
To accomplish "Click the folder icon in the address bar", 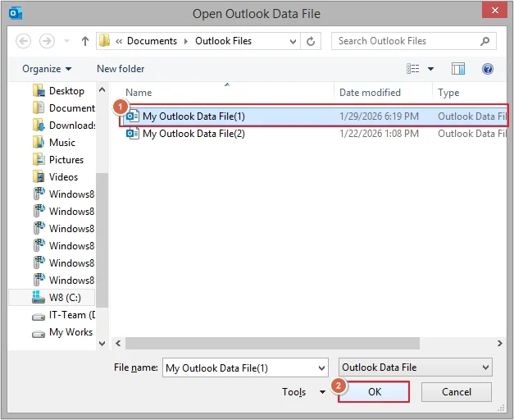I will click(105, 41).
